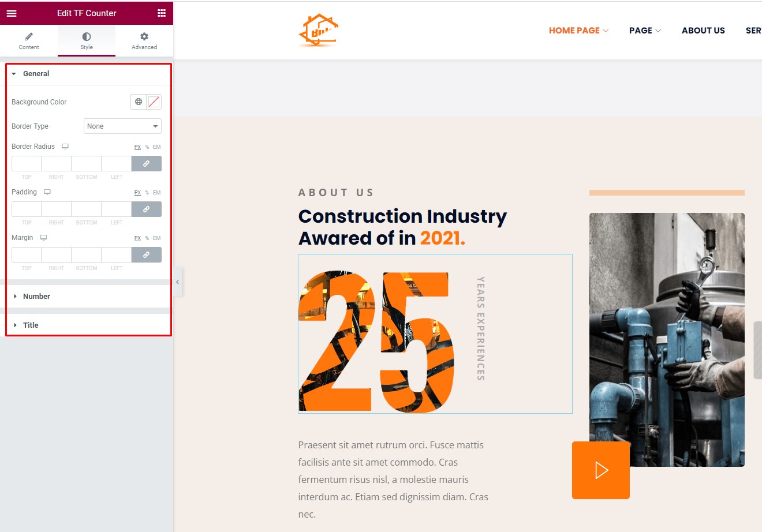Click Margin top value field

point(27,255)
